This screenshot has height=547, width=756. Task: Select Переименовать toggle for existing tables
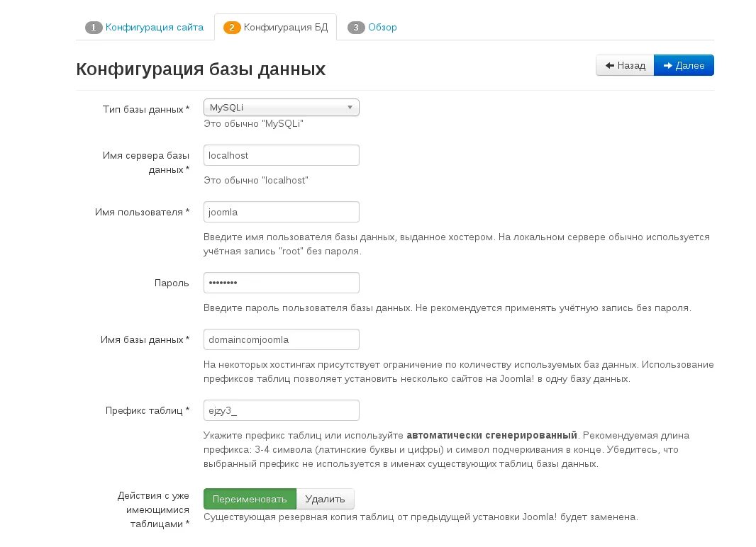point(250,499)
